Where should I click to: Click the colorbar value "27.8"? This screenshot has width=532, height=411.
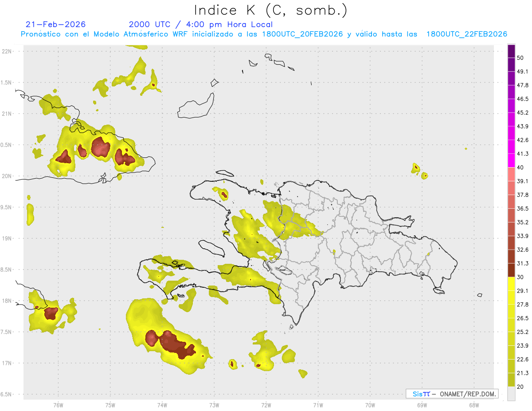(x=523, y=305)
